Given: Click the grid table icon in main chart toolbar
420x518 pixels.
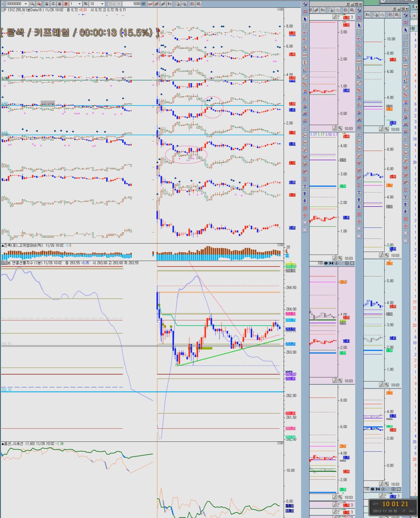Looking at the screenshot, I should tap(199, 4).
